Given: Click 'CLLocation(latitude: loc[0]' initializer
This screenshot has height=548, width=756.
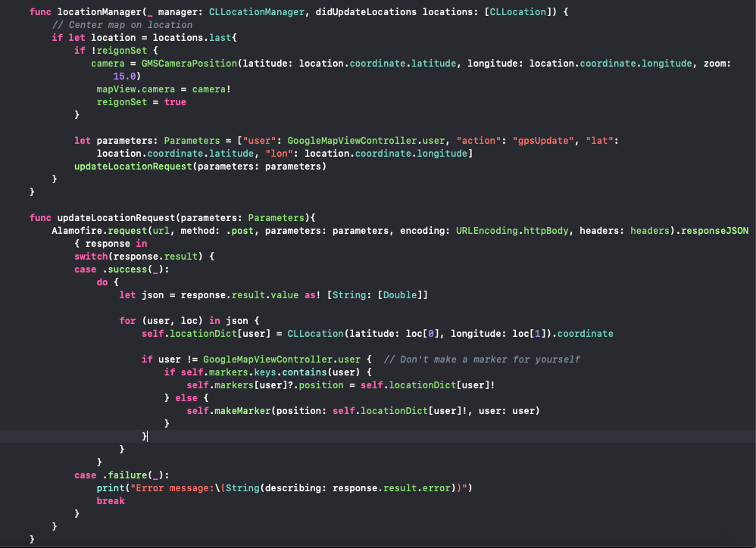Looking at the screenshot, I should click(x=364, y=333).
